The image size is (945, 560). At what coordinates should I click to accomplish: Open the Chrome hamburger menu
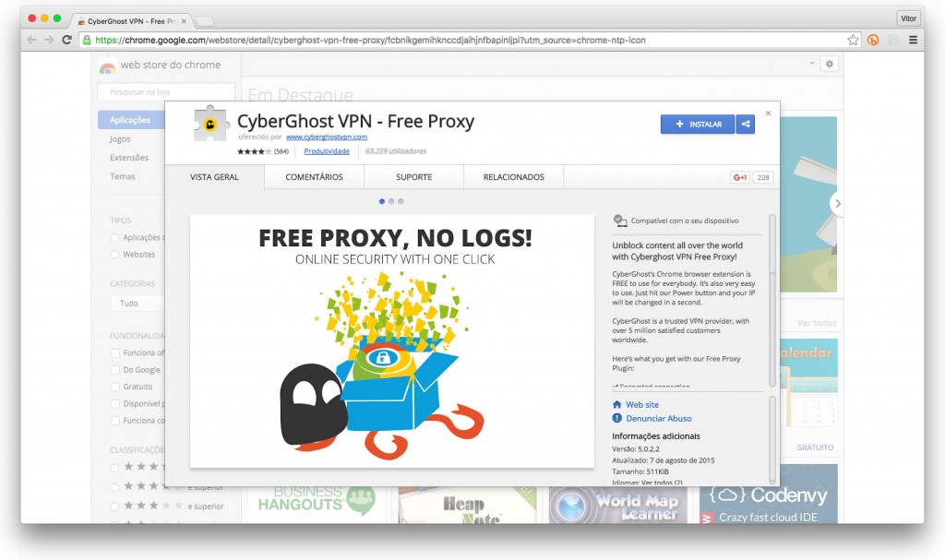[913, 40]
